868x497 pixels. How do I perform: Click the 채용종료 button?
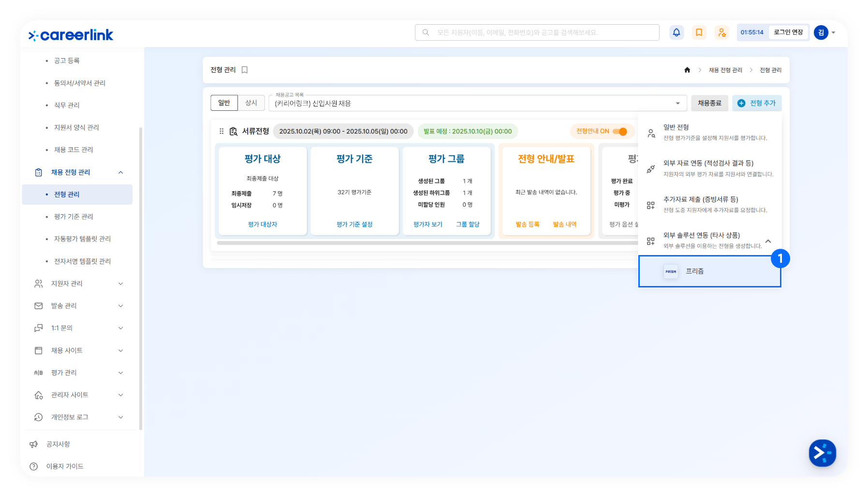(709, 103)
